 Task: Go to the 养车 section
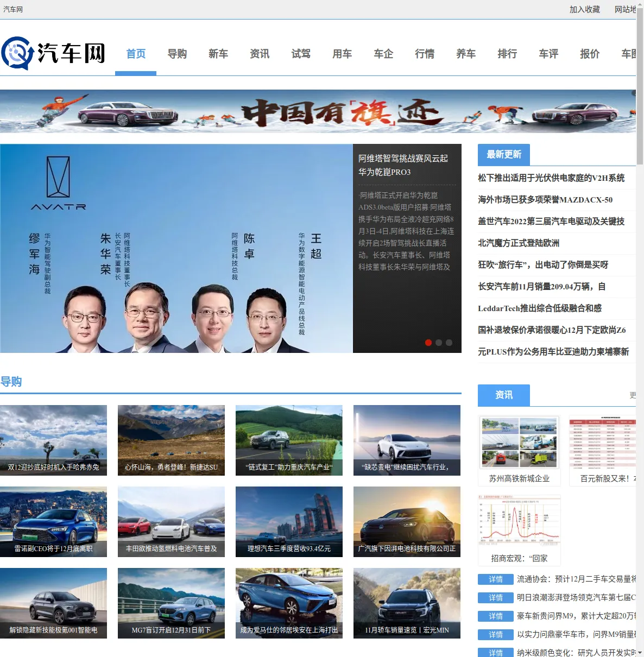466,54
